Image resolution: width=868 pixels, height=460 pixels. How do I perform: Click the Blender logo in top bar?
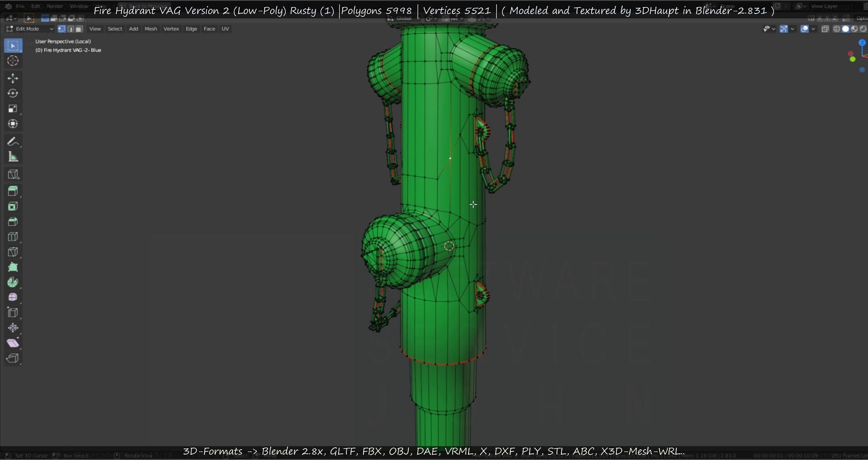8,6
